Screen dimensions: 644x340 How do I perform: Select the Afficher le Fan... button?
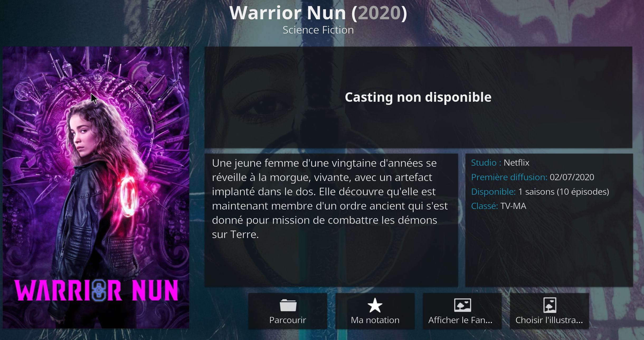pyautogui.click(x=462, y=311)
